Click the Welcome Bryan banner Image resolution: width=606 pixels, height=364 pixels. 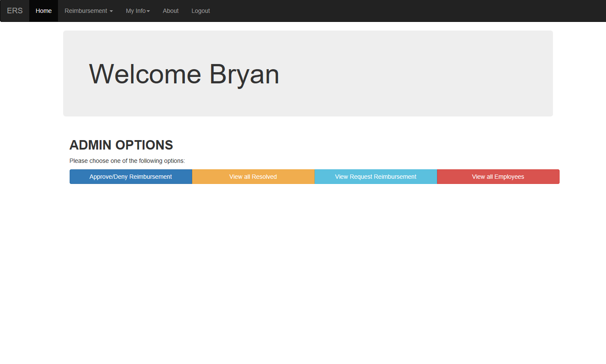pyautogui.click(x=308, y=73)
